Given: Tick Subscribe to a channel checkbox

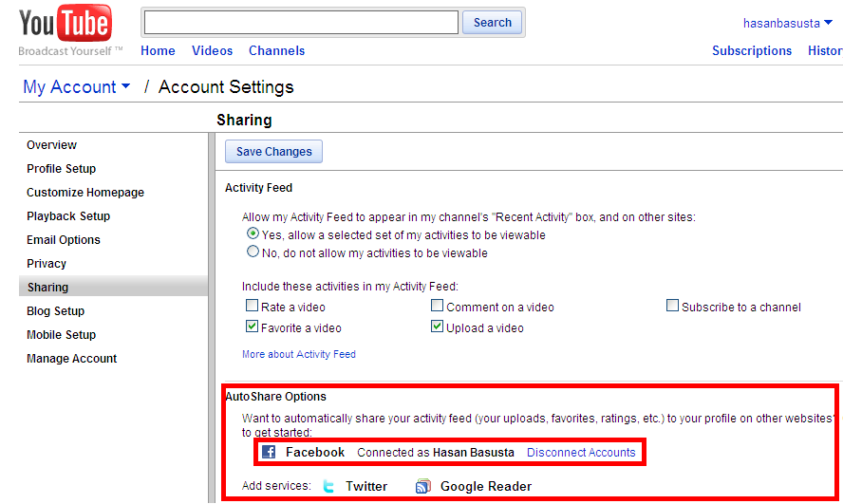Looking at the screenshot, I should [673, 307].
